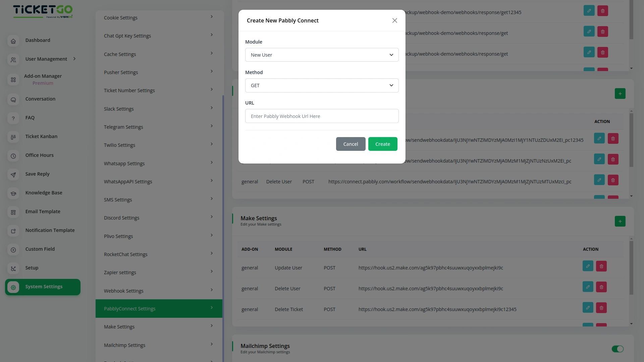Click the Office Hours clock icon
644x362 pixels.
[13, 156]
